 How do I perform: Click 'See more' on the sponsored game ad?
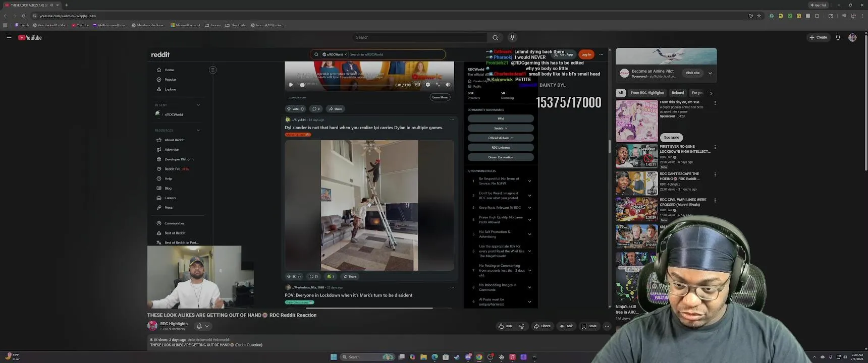click(671, 137)
